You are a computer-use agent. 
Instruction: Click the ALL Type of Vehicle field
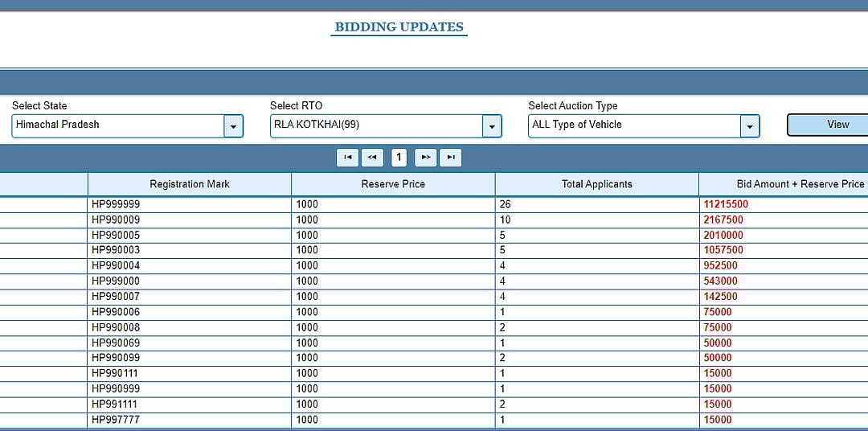(x=633, y=125)
